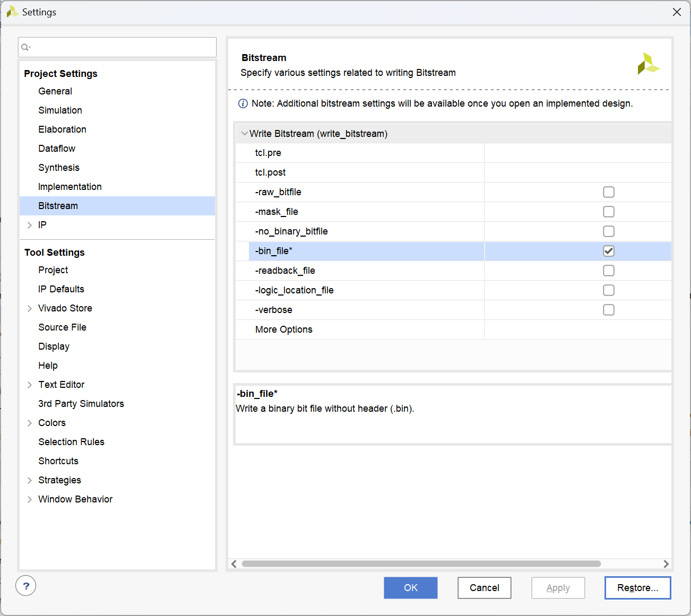691x616 pixels.
Task: Enable the -mask_file checkbox
Action: (609, 212)
